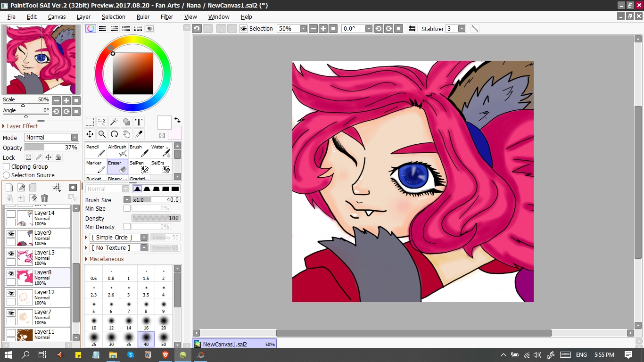
Task: Show the RGB slider panel
Action: coord(102,28)
